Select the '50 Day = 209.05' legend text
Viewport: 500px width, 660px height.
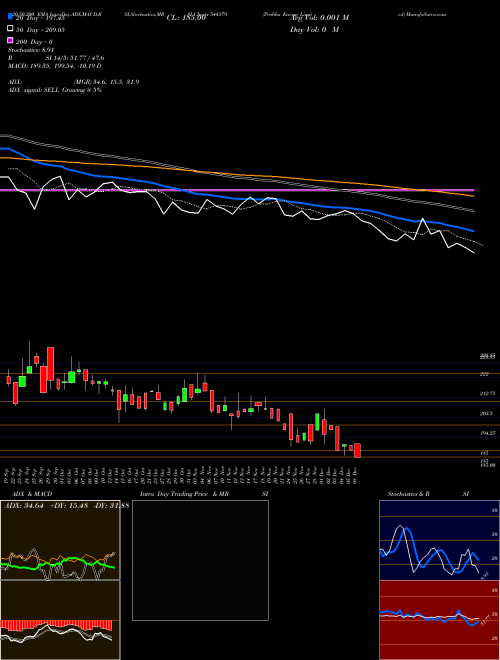(x=40, y=30)
